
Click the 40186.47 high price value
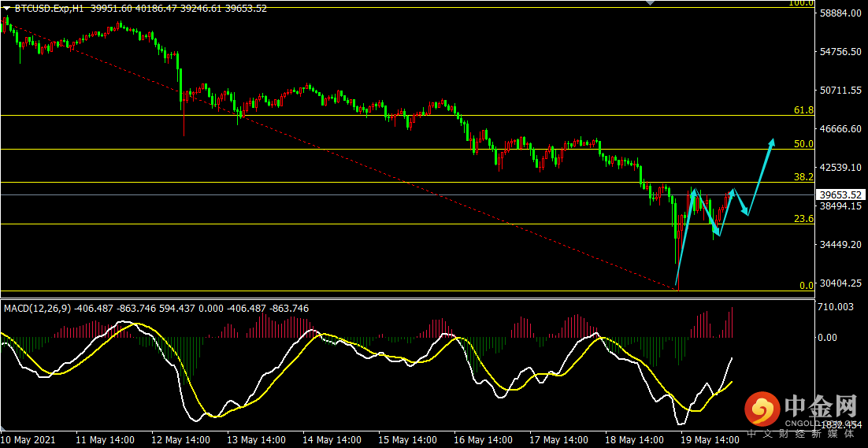point(155,9)
